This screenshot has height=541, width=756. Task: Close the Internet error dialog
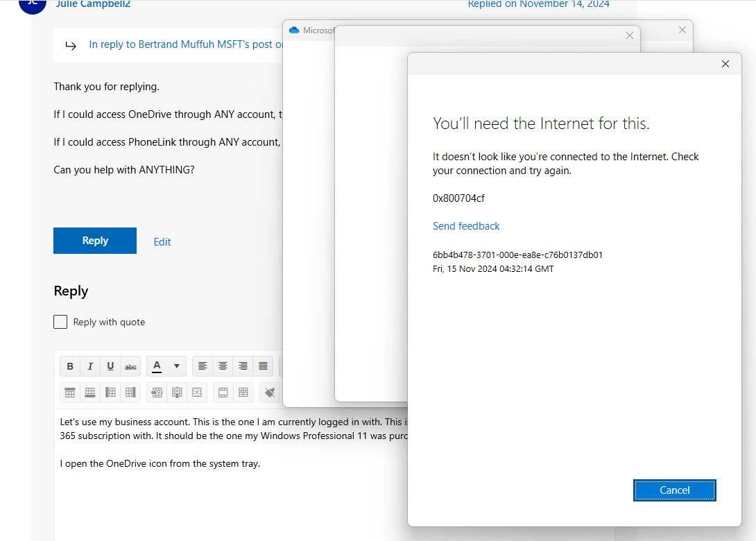point(725,64)
